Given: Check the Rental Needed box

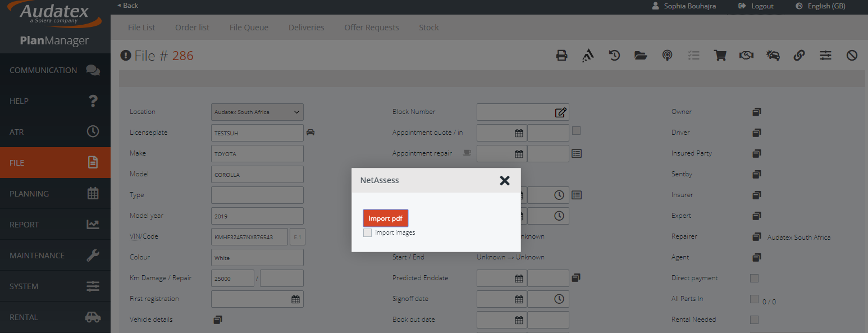Looking at the screenshot, I should 754,319.
